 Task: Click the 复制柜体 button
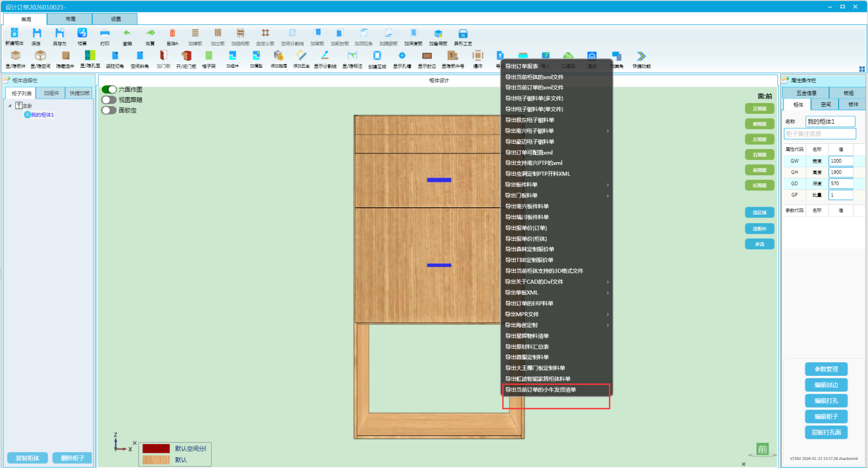[28, 458]
